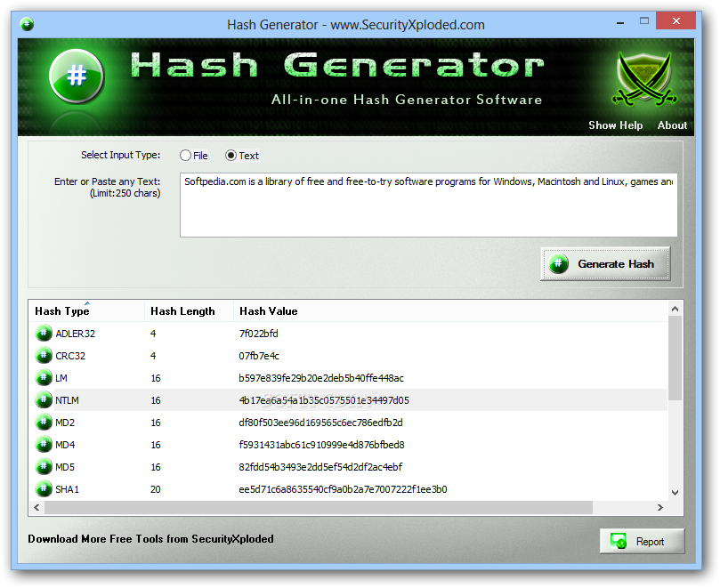
Task: Click the SHA1 hash length 20
Action: coord(155,489)
